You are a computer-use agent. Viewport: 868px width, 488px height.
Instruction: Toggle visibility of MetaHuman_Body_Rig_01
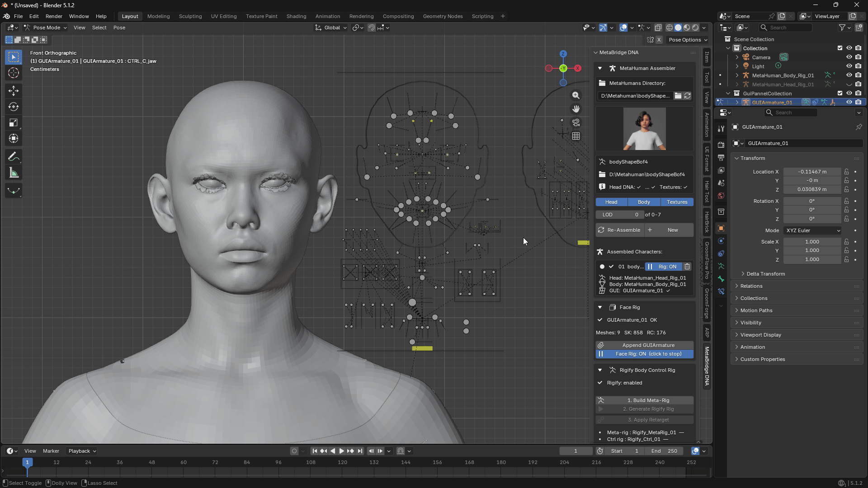coord(849,75)
